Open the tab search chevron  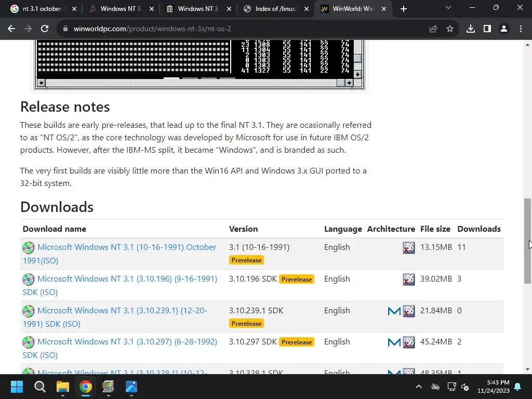pyautogui.click(x=448, y=7)
